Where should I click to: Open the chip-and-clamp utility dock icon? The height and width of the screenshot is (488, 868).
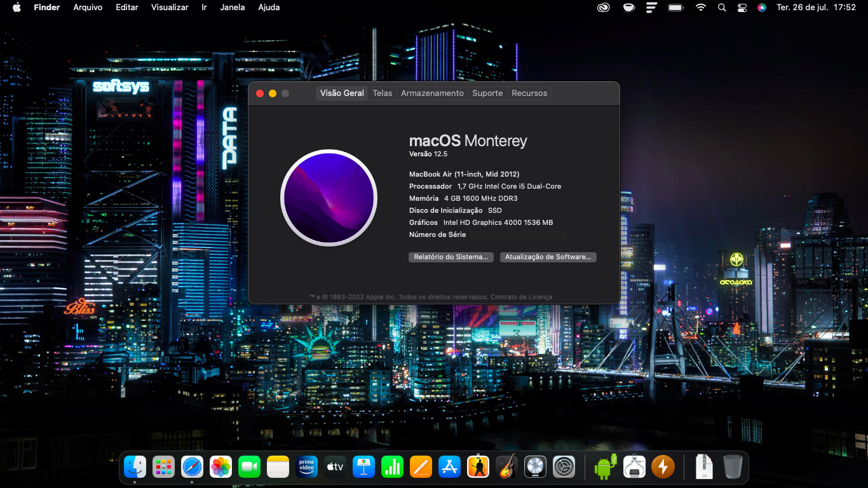[634, 467]
